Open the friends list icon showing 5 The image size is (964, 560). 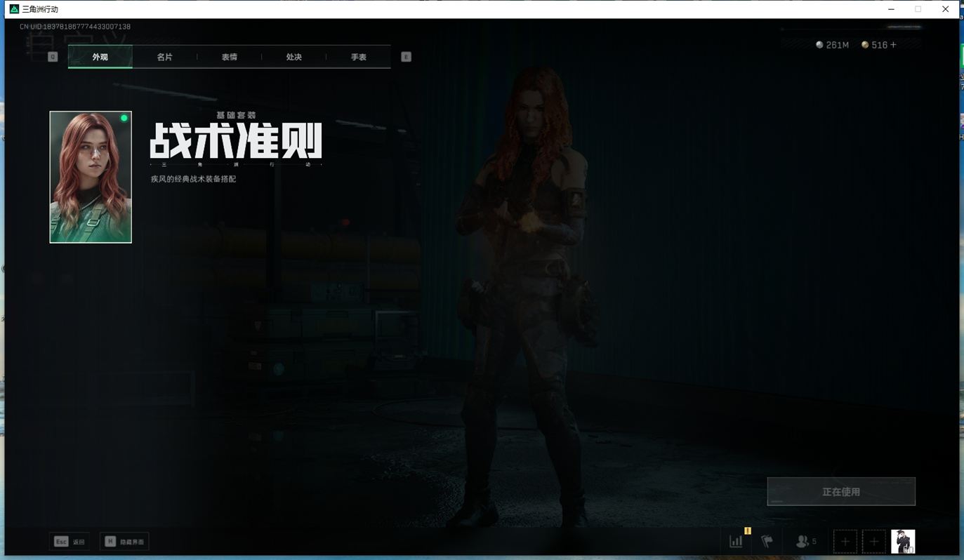805,541
